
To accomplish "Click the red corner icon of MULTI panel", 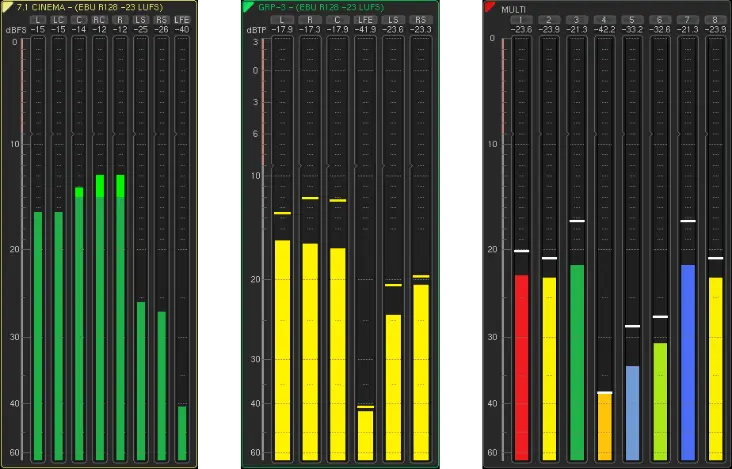I will [x=488, y=6].
